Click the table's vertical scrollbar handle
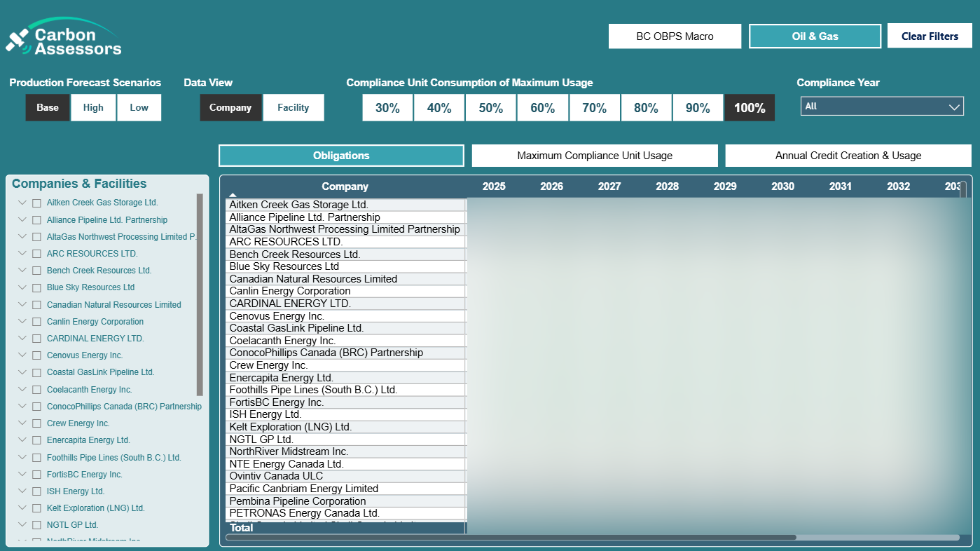980x551 pixels. point(963,191)
